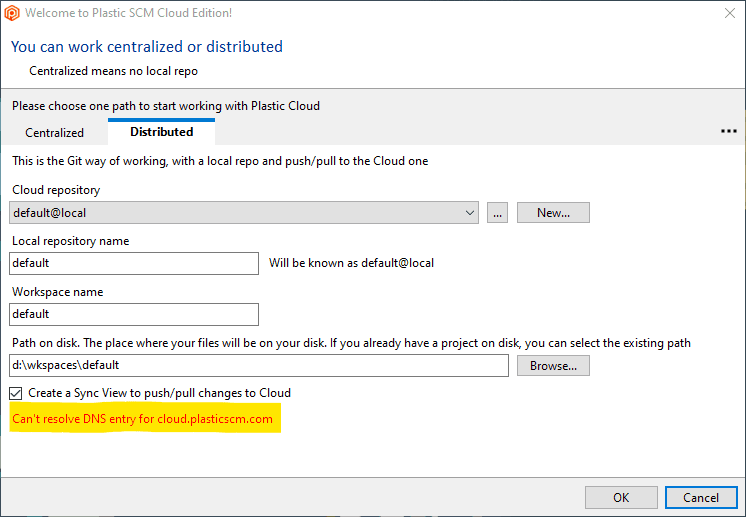The image size is (746, 517).
Task: Click the 'Workspace name' label
Action: tap(58, 292)
